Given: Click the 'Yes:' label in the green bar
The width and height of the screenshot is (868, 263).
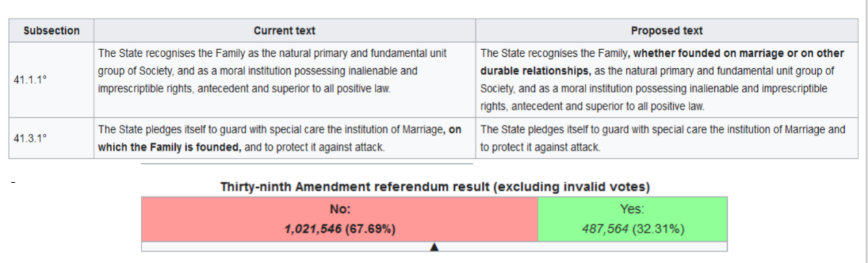Looking at the screenshot, I should (x=632, y=210).
